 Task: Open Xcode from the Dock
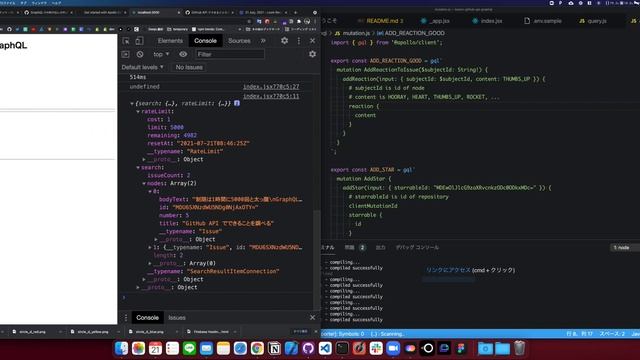291,348
